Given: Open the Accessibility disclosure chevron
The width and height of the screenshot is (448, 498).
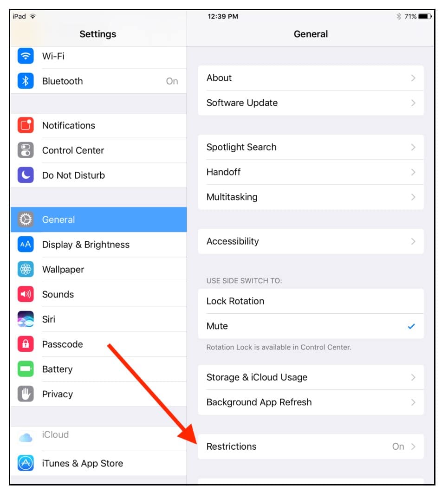Looking at the screenshot, I should [x=413, y=241].
